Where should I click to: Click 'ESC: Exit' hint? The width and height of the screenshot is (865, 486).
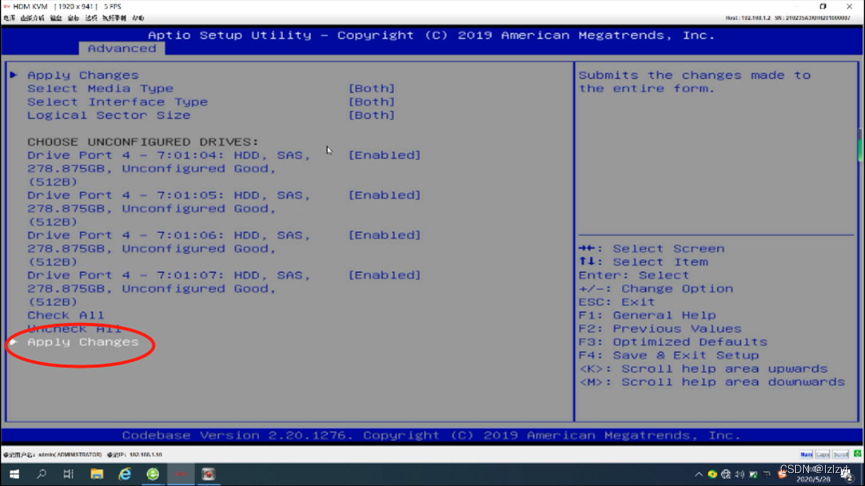[617, 302]
